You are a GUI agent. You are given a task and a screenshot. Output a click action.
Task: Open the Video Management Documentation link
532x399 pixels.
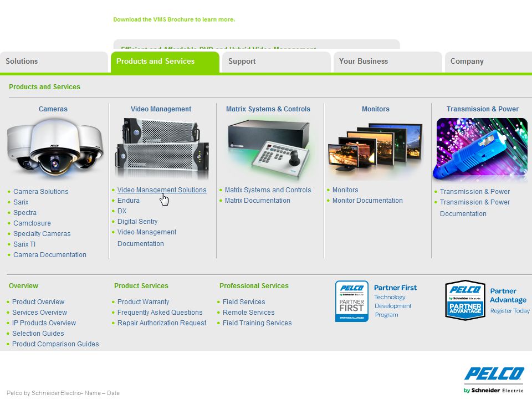[x=147, y=238]
